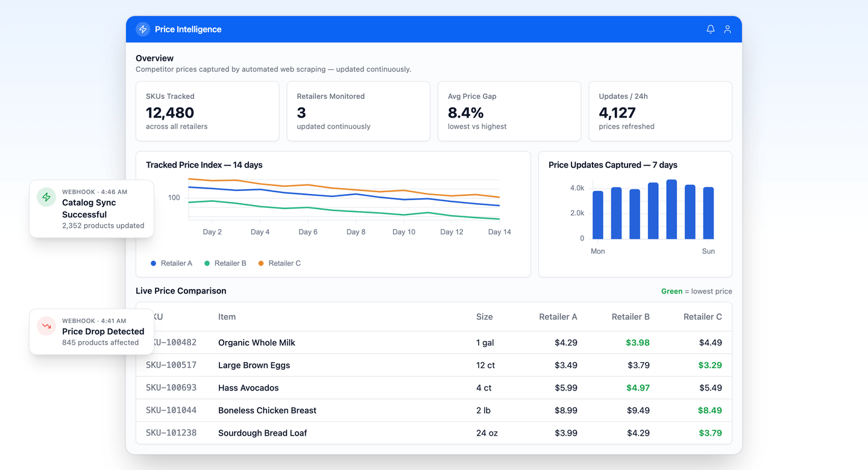Click the tallest bar in Price Updates chart
This screenshot has width=868, height=470.
[x=671, y=210]
